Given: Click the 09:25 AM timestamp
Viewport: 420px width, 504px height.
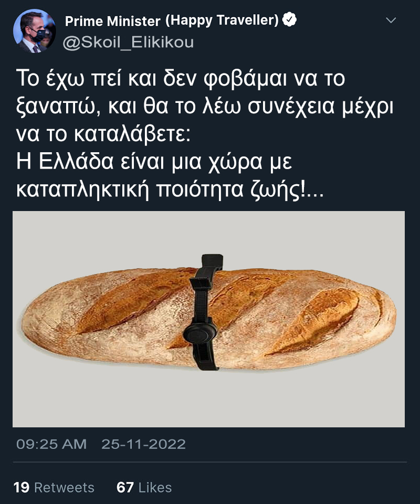Looking at the screenshot, I should [51, 444].
